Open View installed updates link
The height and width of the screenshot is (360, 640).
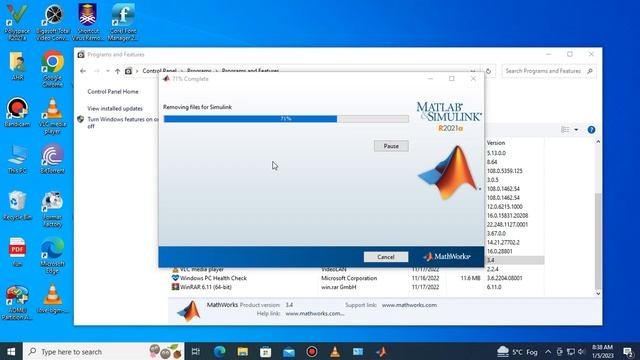point(115,108)
